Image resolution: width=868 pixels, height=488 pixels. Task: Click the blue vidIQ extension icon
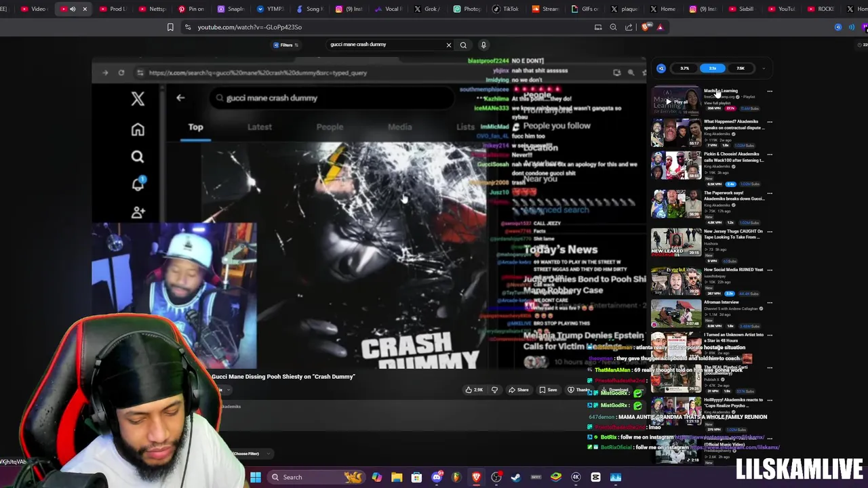click(x=838, y=27)
